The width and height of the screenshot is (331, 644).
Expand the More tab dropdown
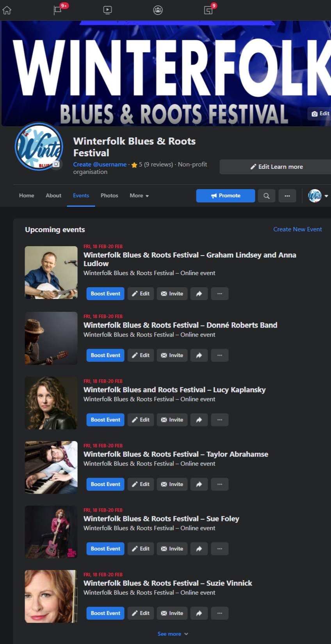[139, 196]
